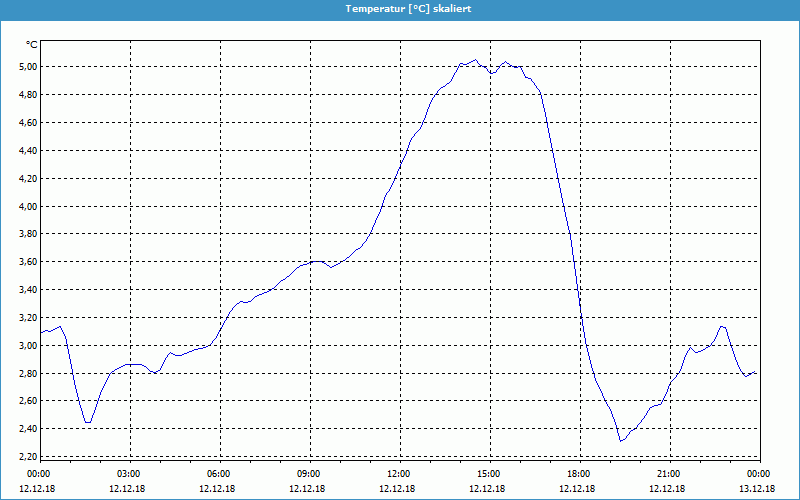
Task: Click the 21:00 time axis label
Action: [668, 474]
